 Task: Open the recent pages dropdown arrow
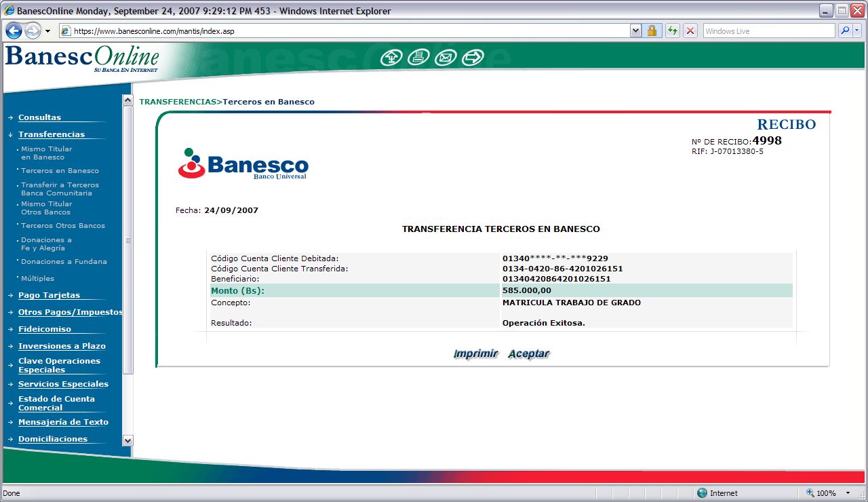(47, 31)
